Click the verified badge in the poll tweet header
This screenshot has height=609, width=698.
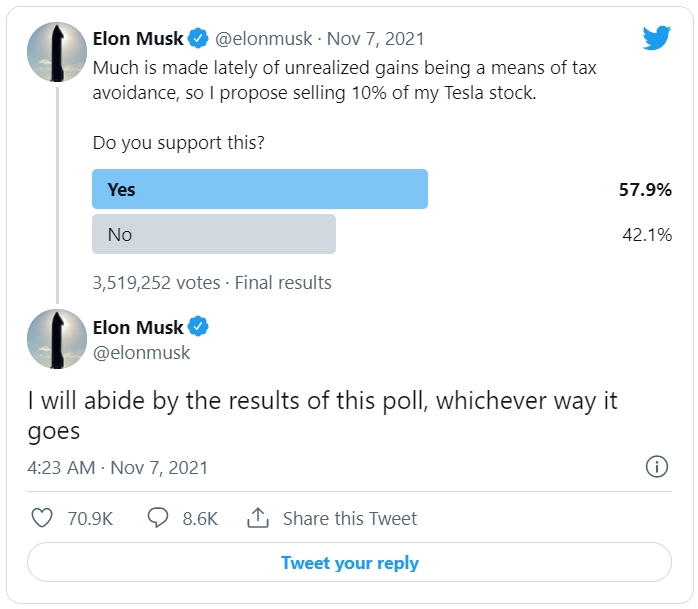pos(198,38)
